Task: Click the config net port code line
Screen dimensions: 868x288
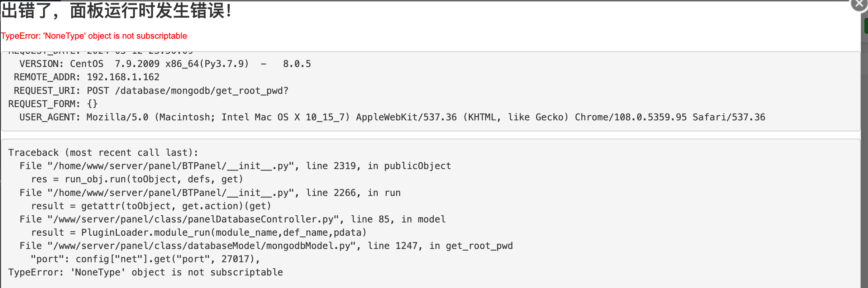Action: click(x=146, y=259)
